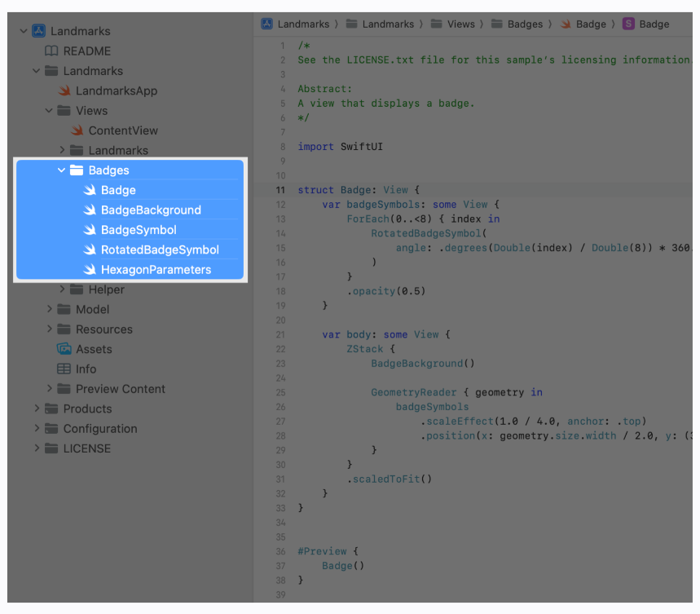Open the ContentView file
The height and width of the screenshot is (614, 700).
coord(123,130)
